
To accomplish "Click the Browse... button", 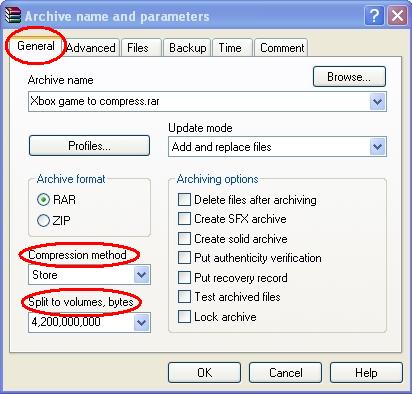I will click(349, 77).
